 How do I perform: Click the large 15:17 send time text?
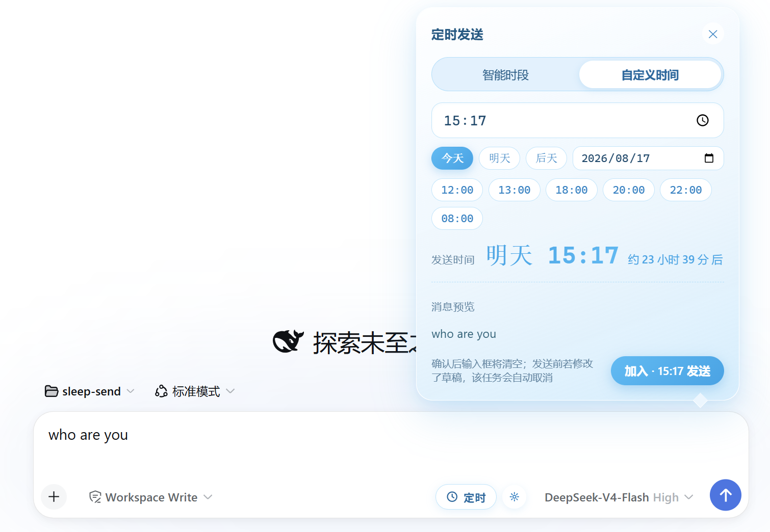click(583, 255)
